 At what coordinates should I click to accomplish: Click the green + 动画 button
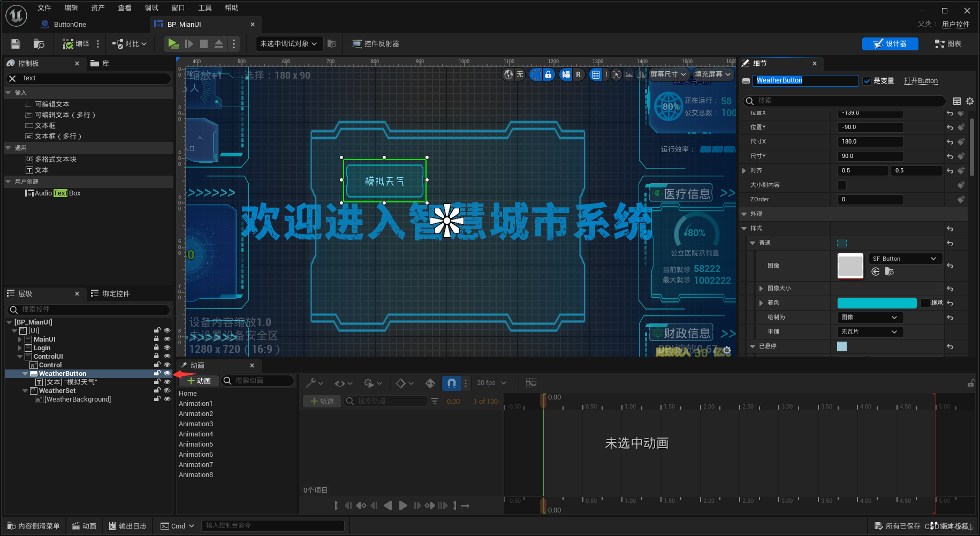tap(199, 381)
